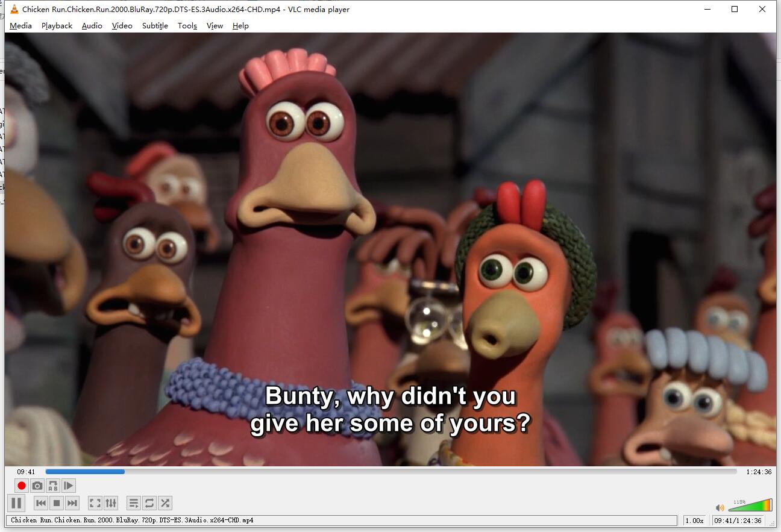Show extended settings equalizer icon
781x532 pixels.
click(x=111, y=503)
